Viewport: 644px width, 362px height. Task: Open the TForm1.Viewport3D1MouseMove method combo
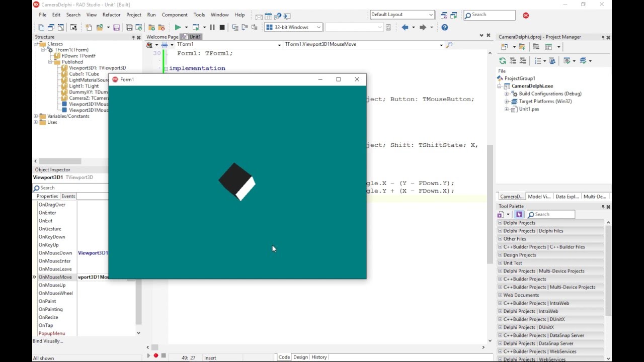(x=441, y=45)
